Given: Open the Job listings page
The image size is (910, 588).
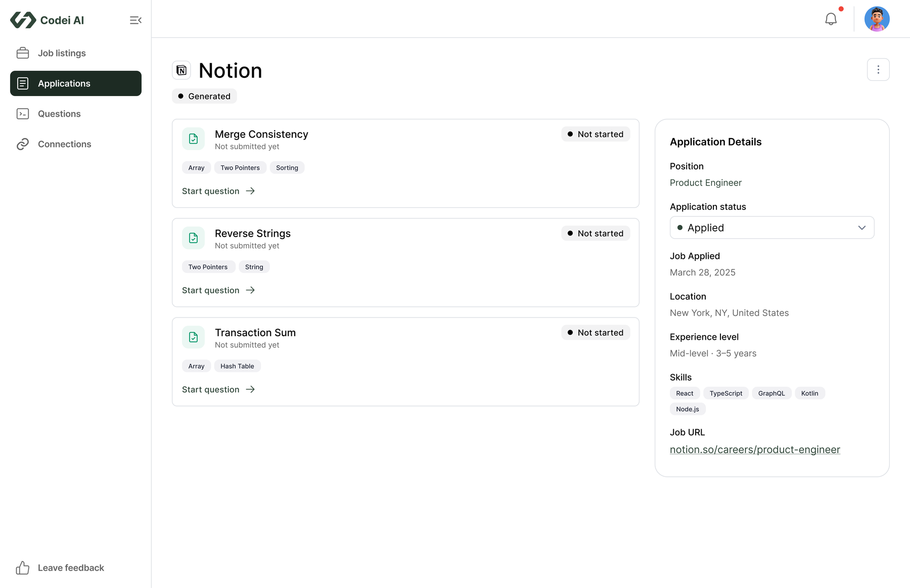Looking at the screenshot, I should click(76, 53).
